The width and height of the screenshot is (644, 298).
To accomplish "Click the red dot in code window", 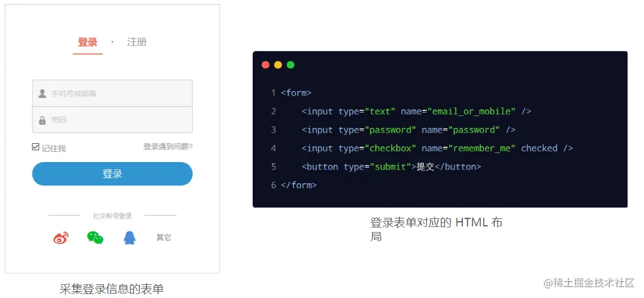I will (x=265, y=65).
